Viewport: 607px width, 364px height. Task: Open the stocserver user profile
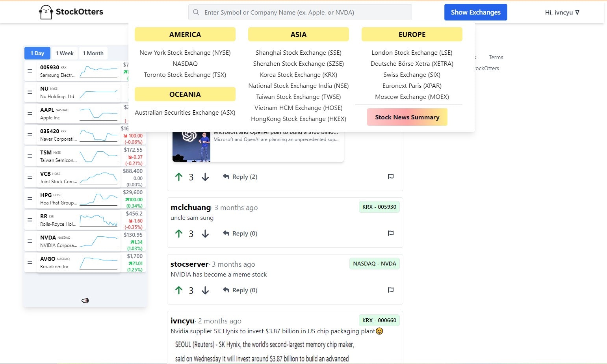point(189,264)
